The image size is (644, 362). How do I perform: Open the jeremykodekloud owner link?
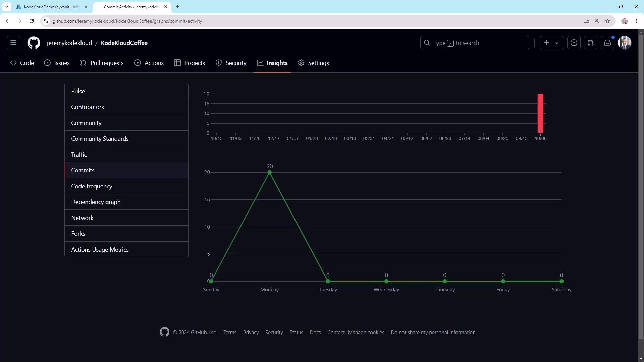pos(69,43)
